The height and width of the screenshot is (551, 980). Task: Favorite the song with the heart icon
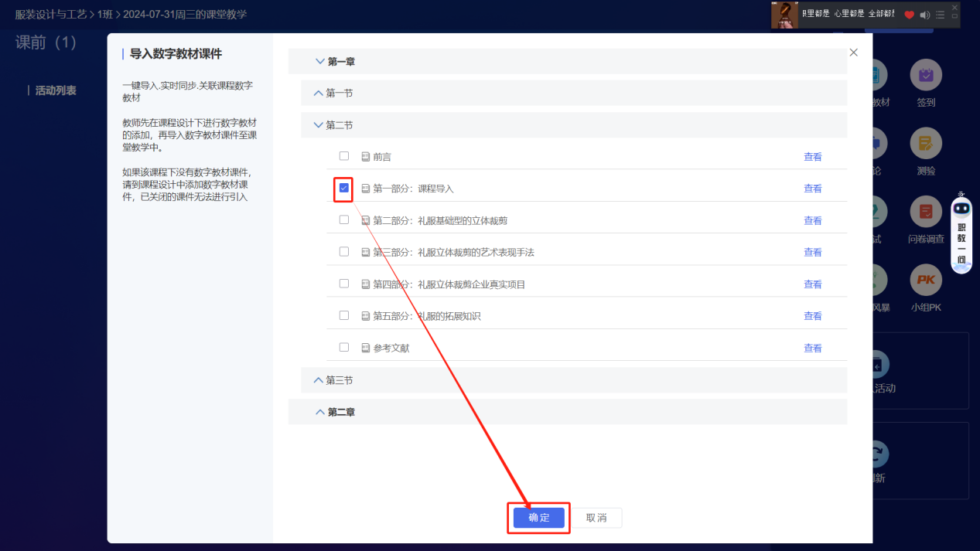[x=911, y=14]
